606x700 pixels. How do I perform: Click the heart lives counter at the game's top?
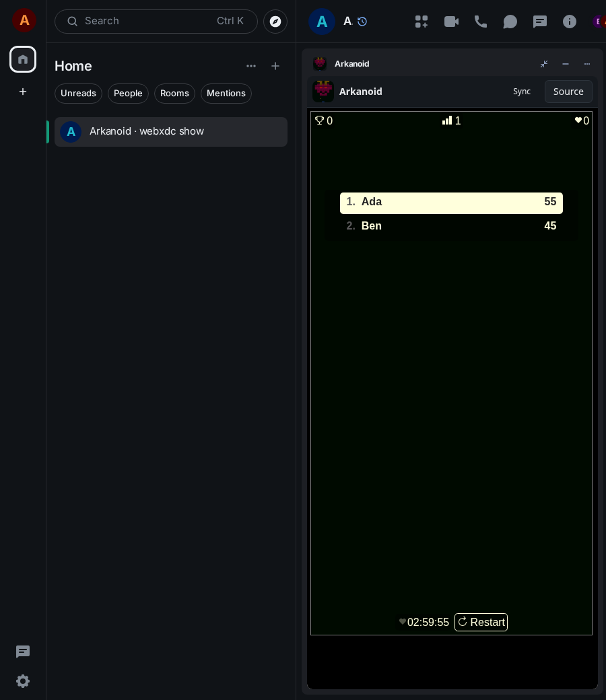click(x=582, y=120)
